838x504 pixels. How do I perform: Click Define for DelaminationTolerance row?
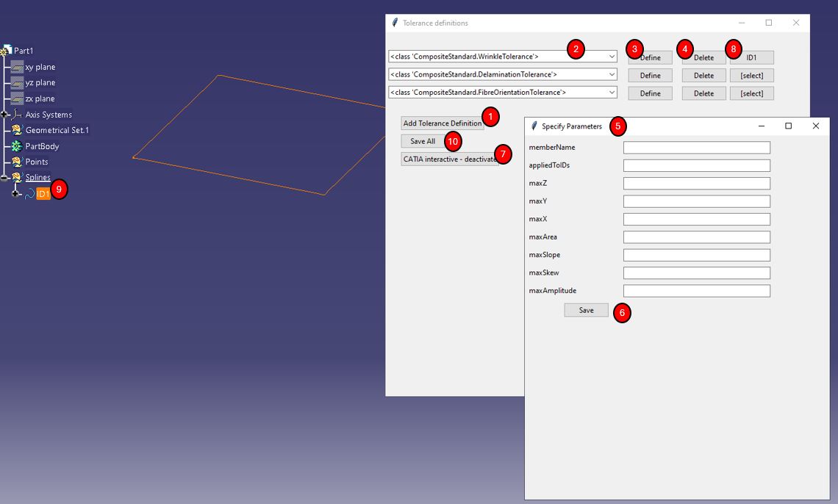pyautogui.click(x=650, y=75)
